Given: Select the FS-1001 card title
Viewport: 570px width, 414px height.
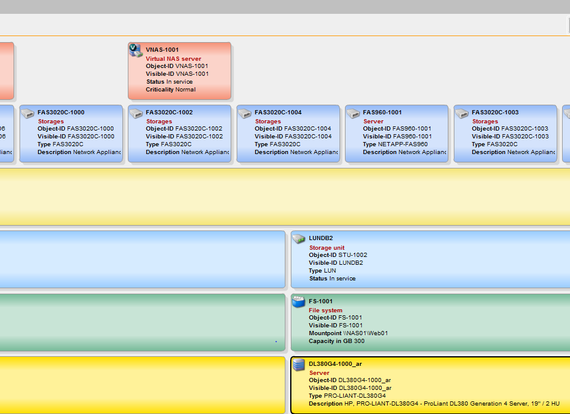Looking at the screenshot, I should tap(320, 301).
